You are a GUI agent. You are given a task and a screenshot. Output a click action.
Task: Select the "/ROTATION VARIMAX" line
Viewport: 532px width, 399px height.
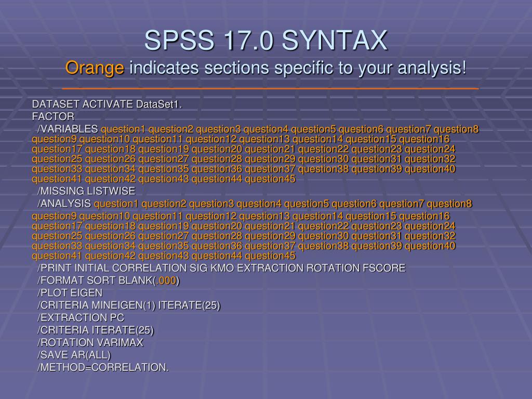pos(90,342)
